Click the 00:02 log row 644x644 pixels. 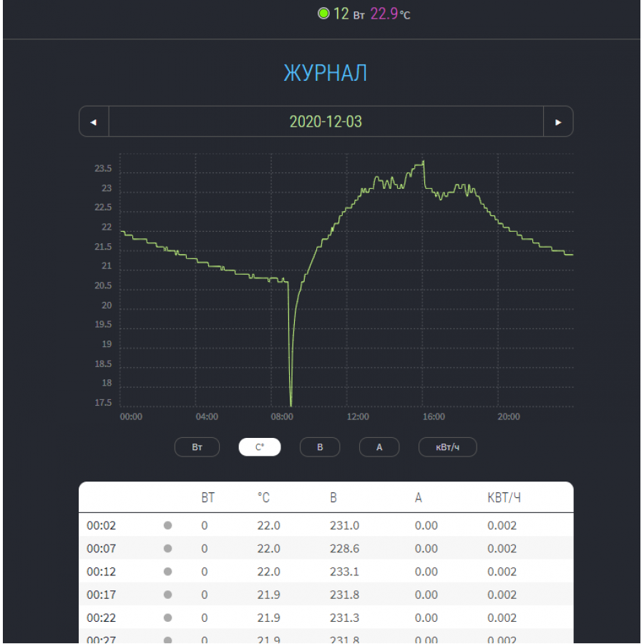click(326, 525)
